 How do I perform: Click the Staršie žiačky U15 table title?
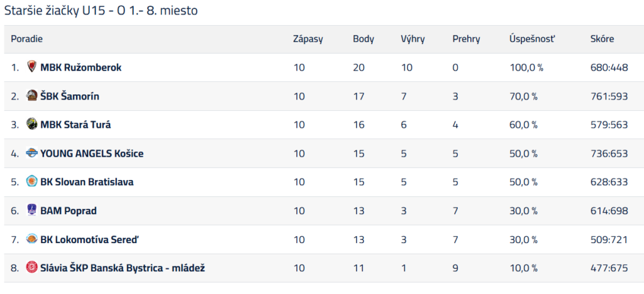click(x=101, y=11)
